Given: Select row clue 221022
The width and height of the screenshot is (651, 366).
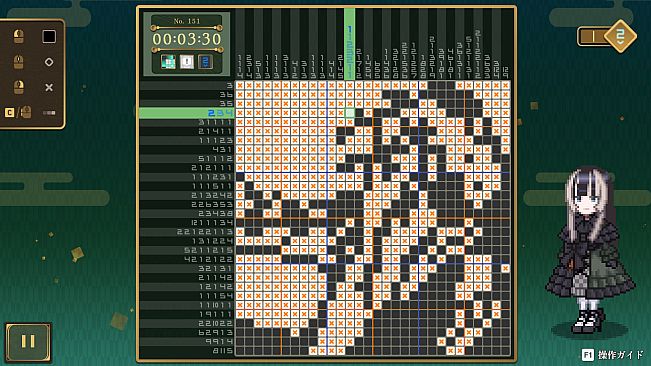Looking at the screenshot, I should (x=187, y=323).
